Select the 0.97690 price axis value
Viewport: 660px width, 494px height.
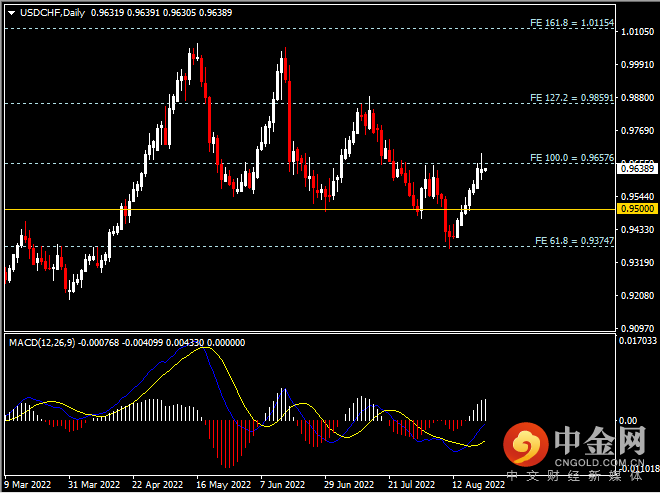(x=638, y=130)
